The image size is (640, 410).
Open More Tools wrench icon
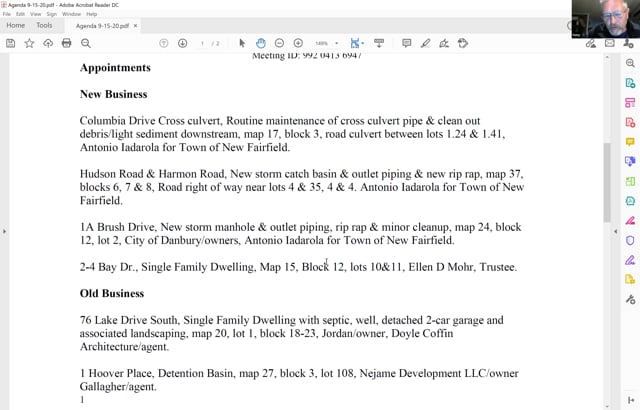pos(630,299)
